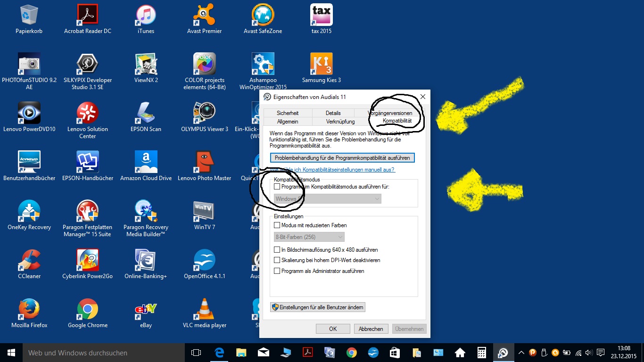
Task: Launch Acrobat Reader DC from desktop
Action: tap(88, 19)
